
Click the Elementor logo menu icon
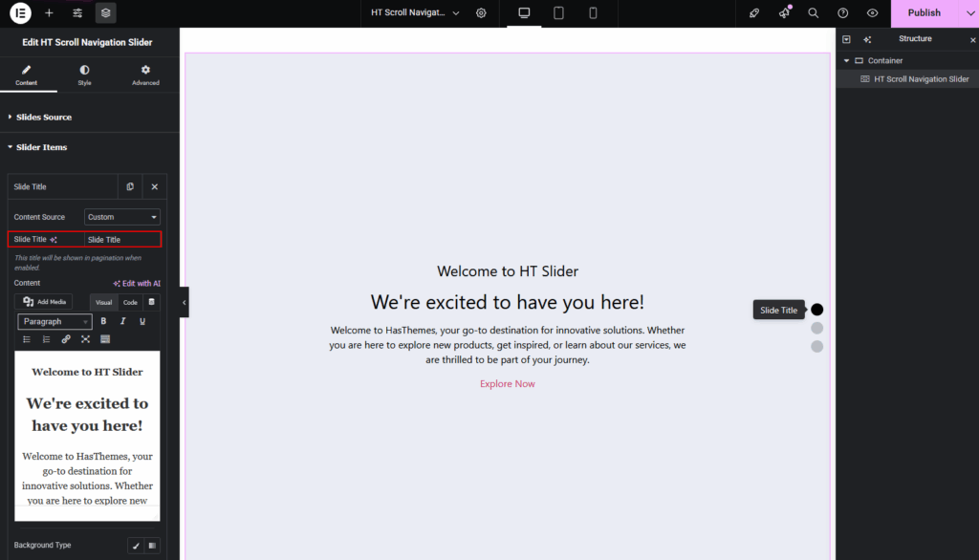click(20, 13)
